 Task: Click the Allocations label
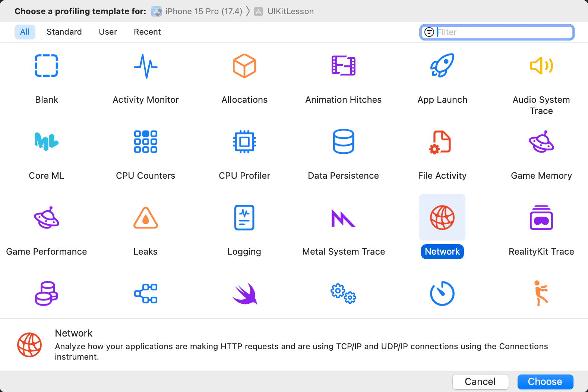coord(244,100)
